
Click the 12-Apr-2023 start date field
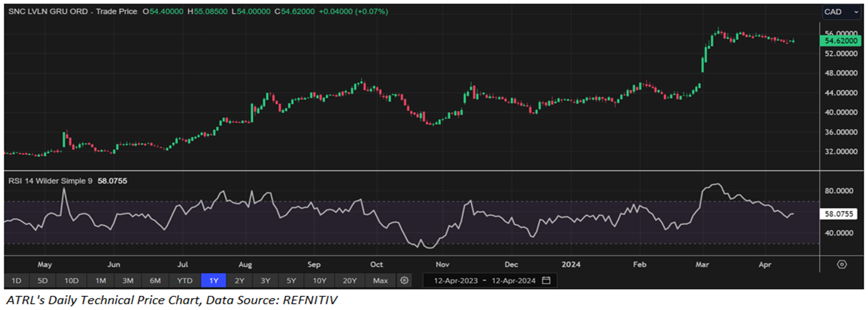click(x=457, y=280)
